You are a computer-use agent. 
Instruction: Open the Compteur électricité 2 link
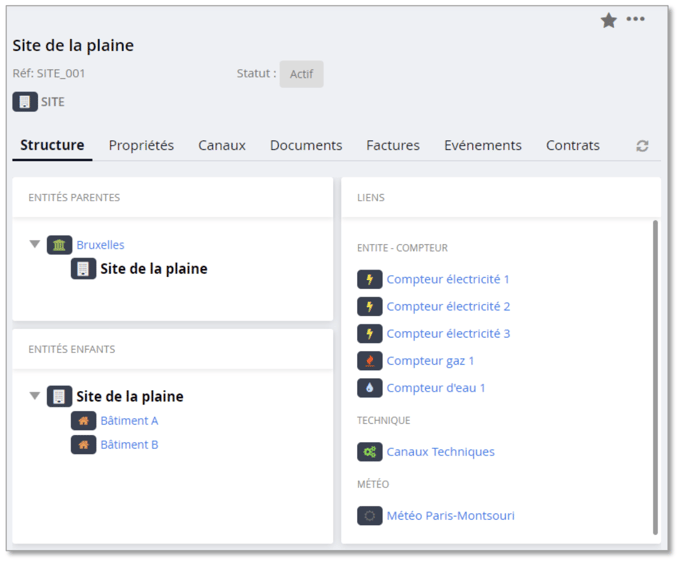pyautogui.click(x=448, y=307)
